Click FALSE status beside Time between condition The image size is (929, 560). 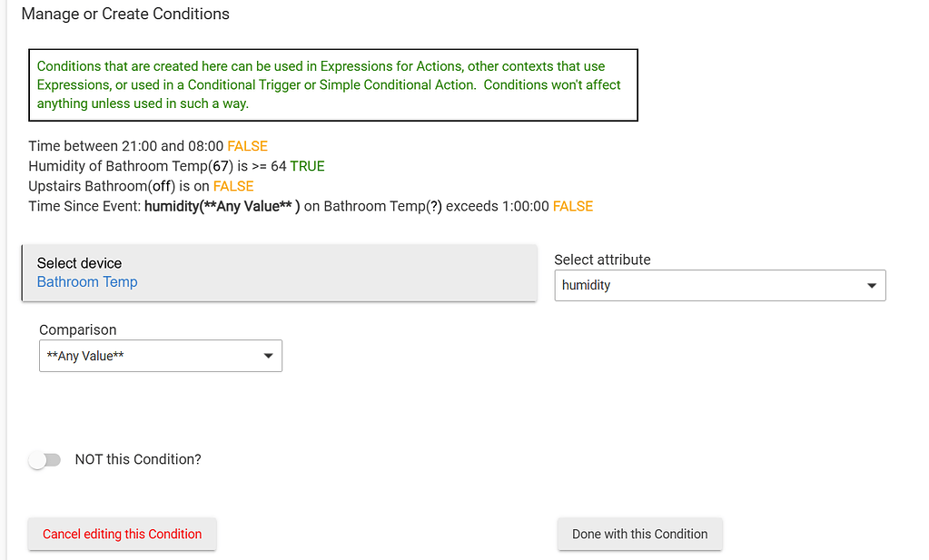(247, 146)
